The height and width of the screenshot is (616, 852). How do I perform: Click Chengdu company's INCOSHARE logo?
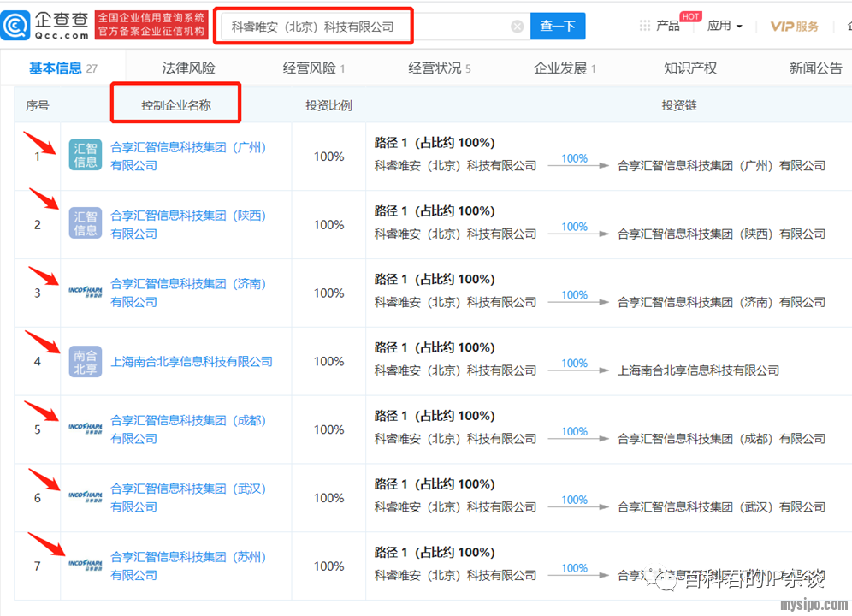click(86, 429)
